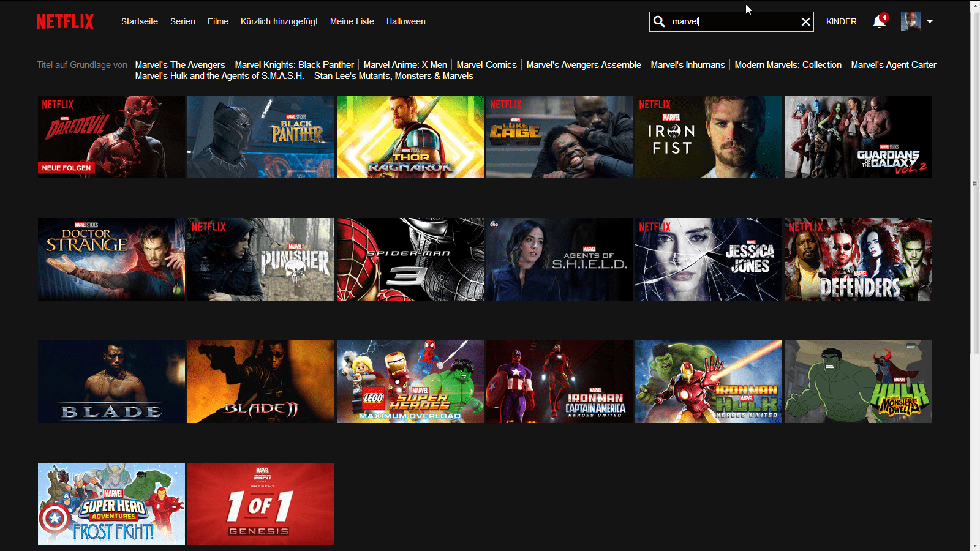The height and width of the screenshot is (551, 980).
Task: Open the Defenders thumbnail
Action: click(858, 259)
